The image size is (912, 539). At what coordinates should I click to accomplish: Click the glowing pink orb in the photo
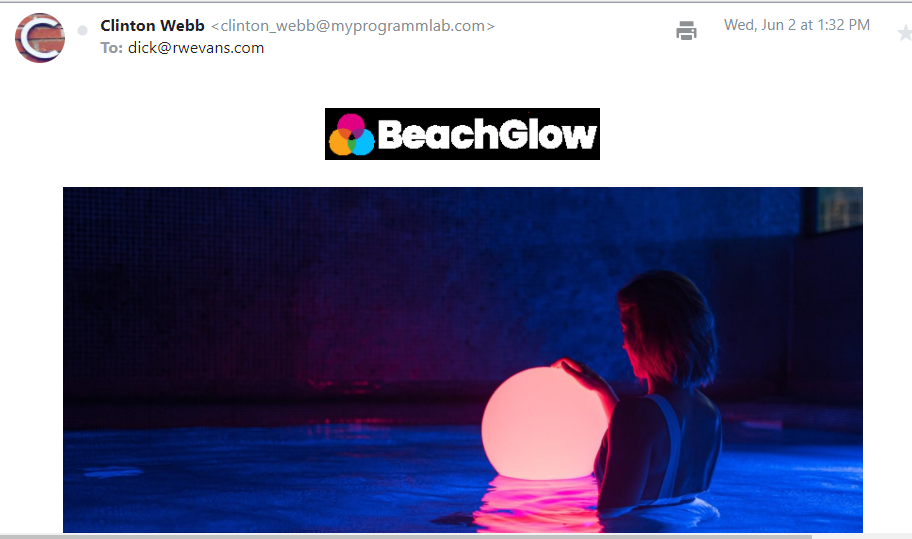click(x=543, y=424)
